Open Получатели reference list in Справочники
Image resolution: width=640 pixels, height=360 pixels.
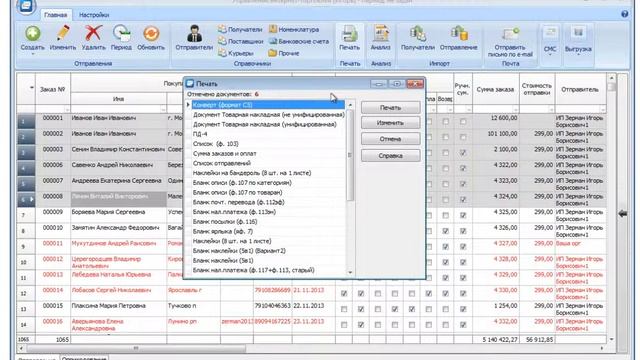(x=240, y=29)
